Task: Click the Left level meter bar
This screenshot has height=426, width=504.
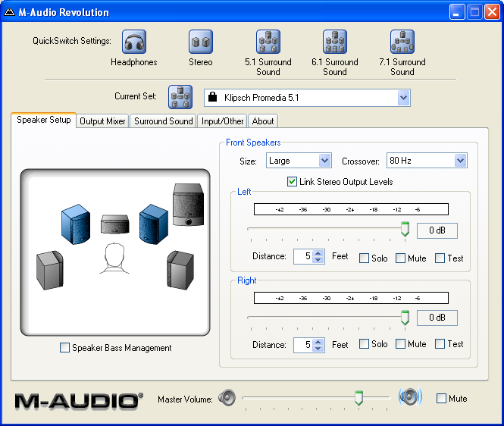Action: pyautogui.click(x=351, y=209)
